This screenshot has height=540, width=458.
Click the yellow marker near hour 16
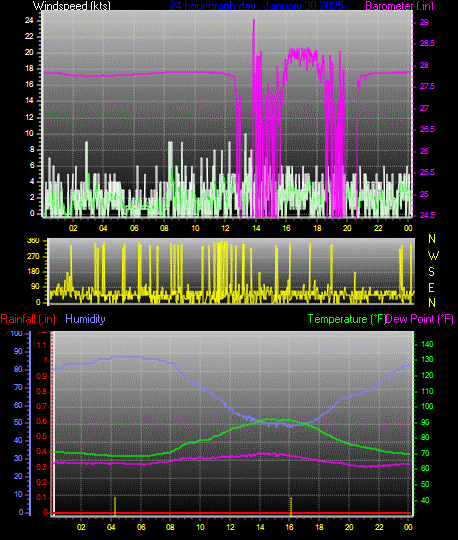coord(291,506)
